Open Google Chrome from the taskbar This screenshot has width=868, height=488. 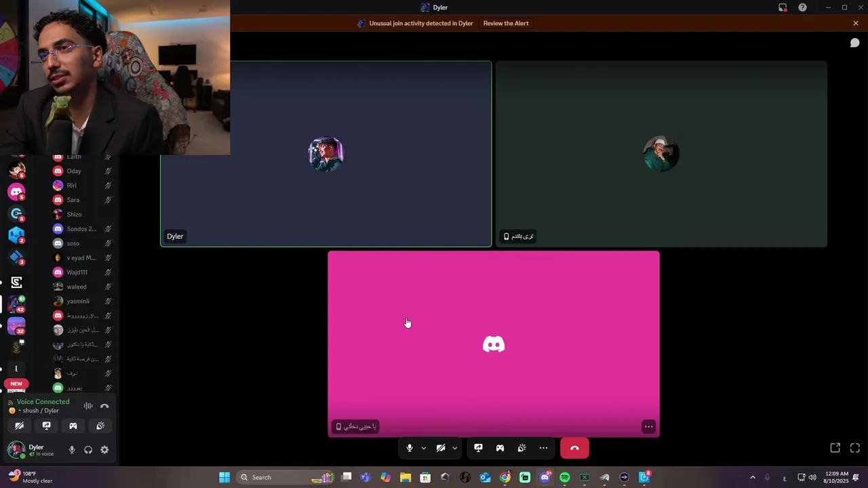coord(505,477)
